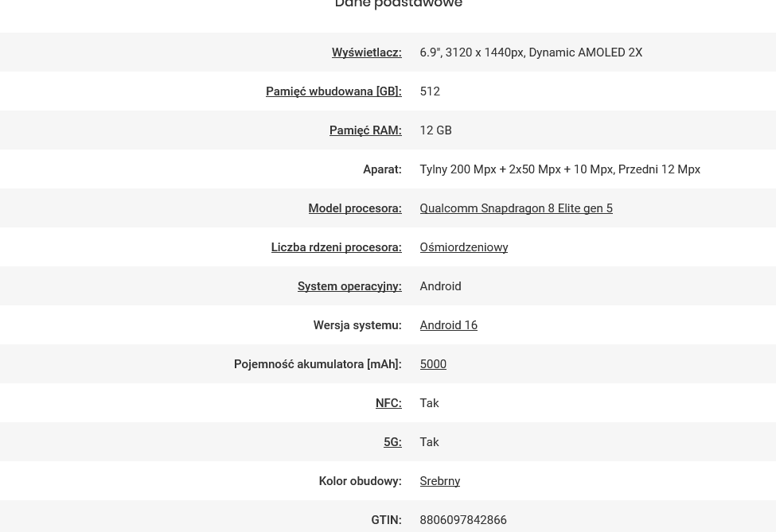Click the Liczba rdzeni procesora label
Viewport: 776px width, 532px height.
tap(337, 247)
